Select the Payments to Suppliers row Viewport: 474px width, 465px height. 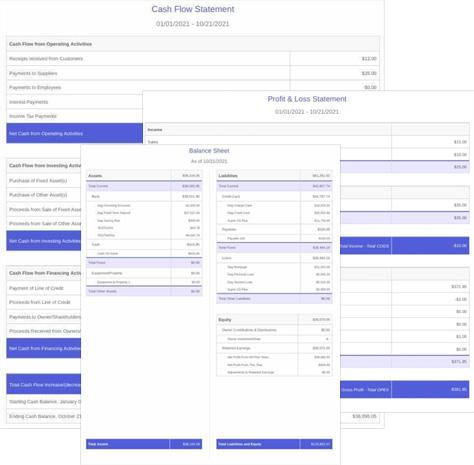click(193, 73)
